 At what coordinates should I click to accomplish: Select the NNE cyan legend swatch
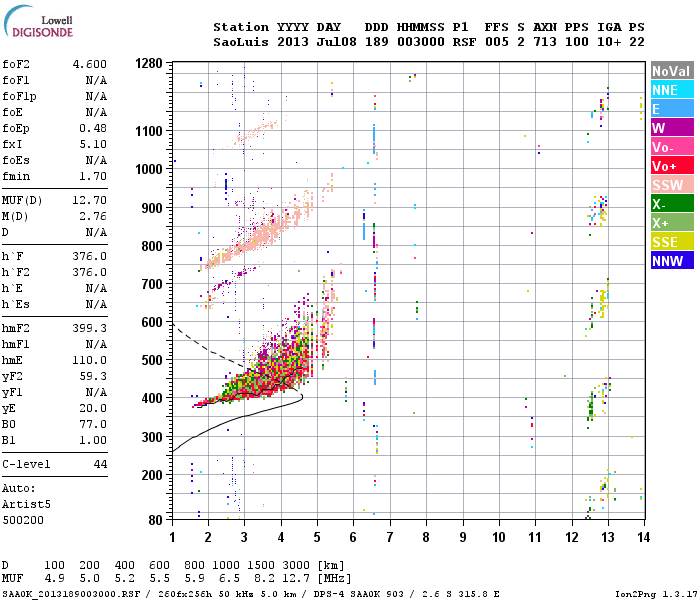672,90
